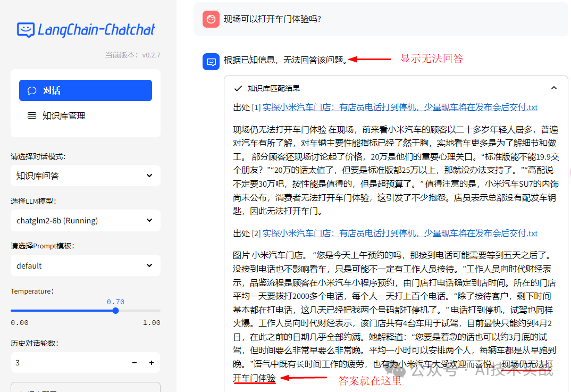Click the 知识库匹配结果 header label
The height and width of the screenshot is (392, 571).
pos(273,88)
